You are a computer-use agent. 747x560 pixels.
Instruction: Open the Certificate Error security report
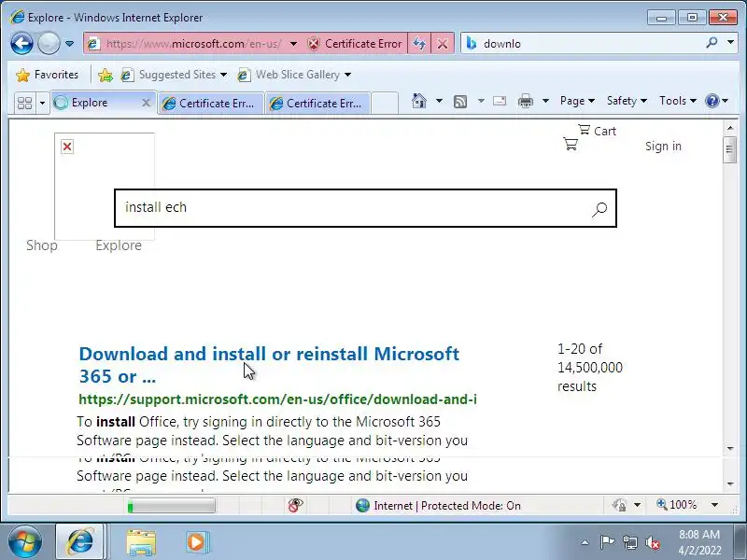(x=355, y=44)
